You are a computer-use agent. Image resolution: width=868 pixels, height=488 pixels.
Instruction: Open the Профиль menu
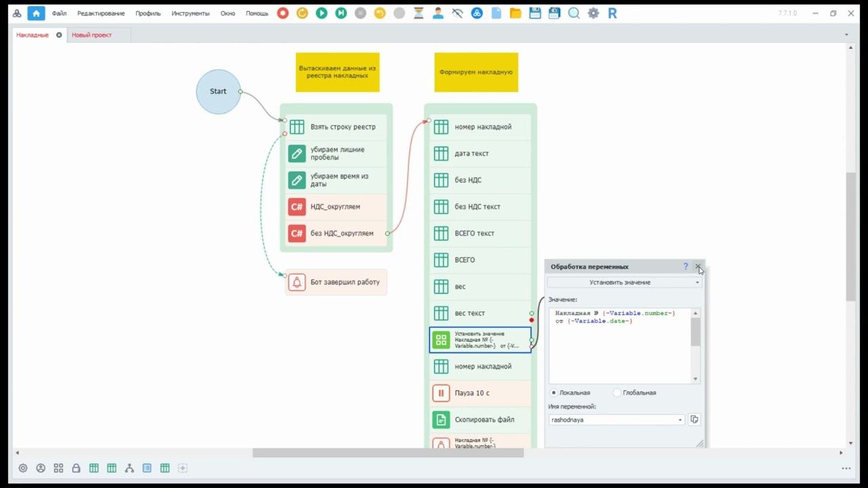(148, 14)
